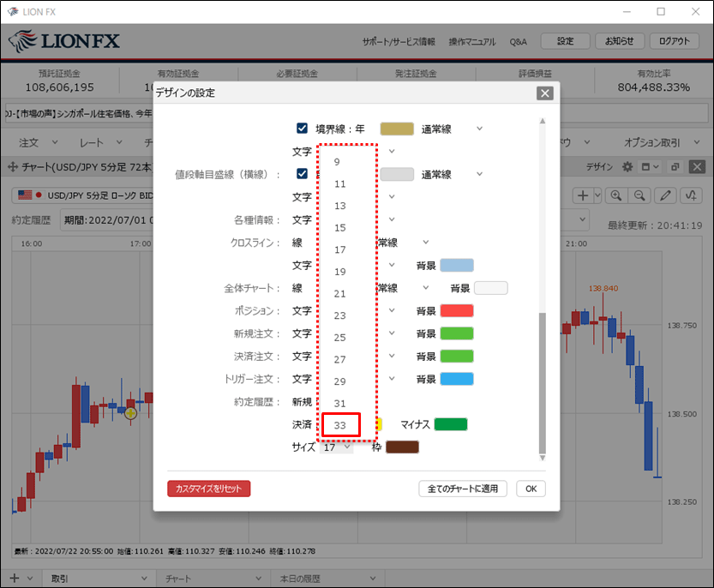Viewport: 714px width, 588px height.
Task: Close the デザインの設定 dialog
Action: [x=544, y=93]
